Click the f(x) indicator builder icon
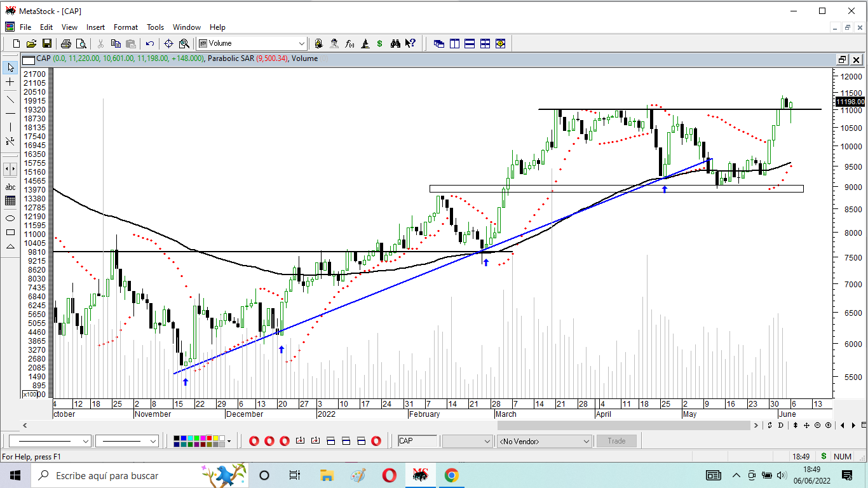Screen dimensions: 868x488 (x=349, y=44)
